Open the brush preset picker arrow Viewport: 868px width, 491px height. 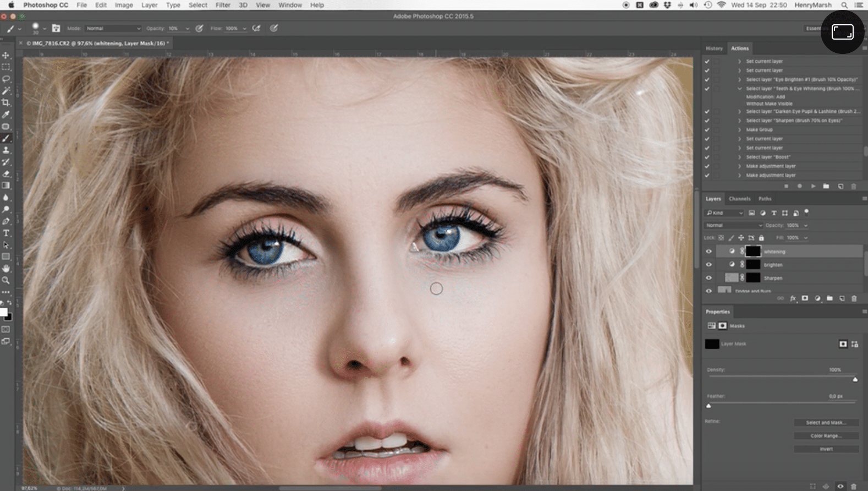click(x=45, y=29)
